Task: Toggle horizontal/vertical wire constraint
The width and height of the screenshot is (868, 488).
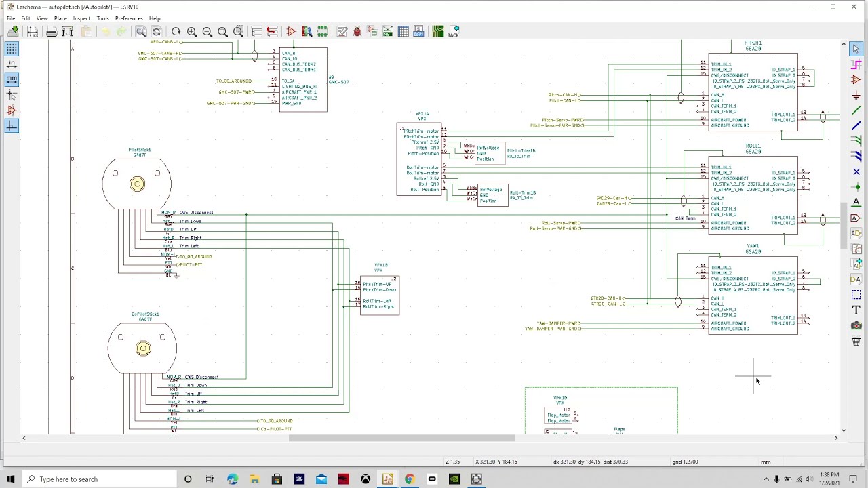Action: coord(12,125)
